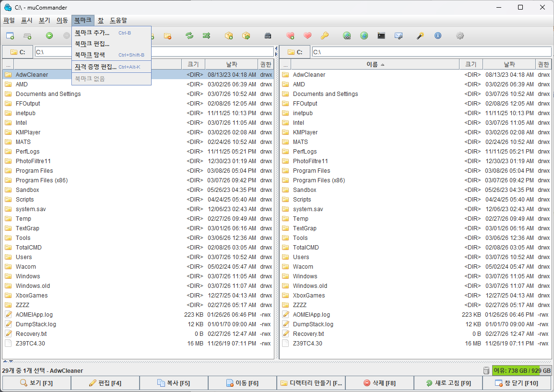Select Windows.old folder in right panel

(415, 285)
